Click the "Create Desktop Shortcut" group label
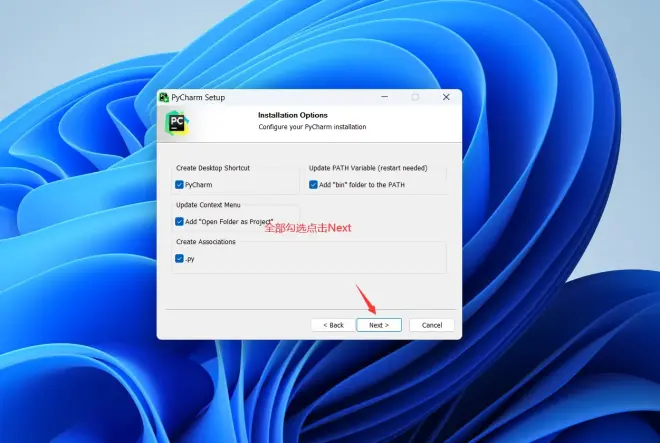Screen dimensions: 660x443 click(213, 168)
